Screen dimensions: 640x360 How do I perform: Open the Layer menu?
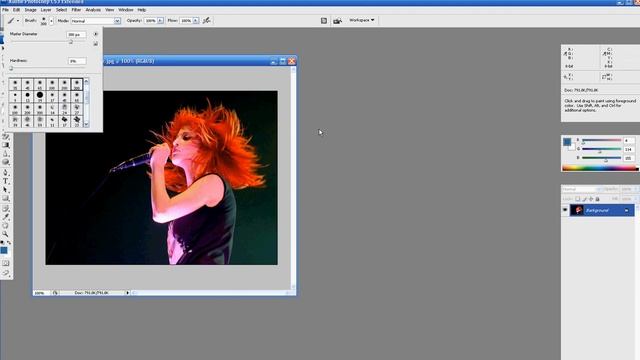coord(46,10)
